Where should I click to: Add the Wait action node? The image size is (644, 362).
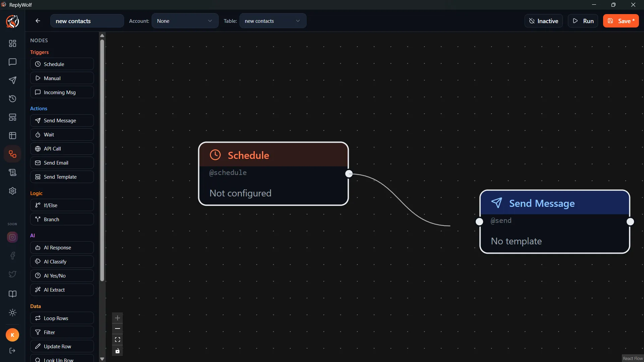62,134
